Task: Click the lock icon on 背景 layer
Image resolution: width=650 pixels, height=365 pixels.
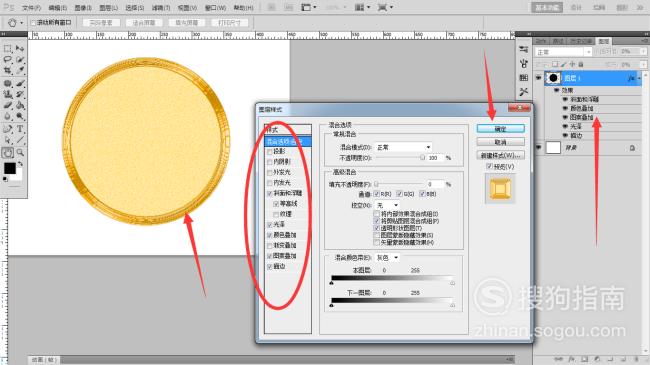Action: coord(632,148)
